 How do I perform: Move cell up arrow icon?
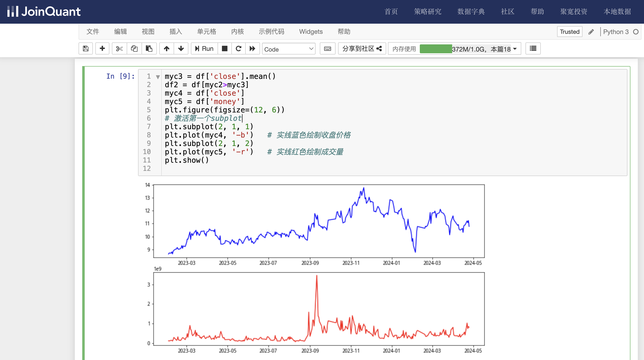tap(166, 48)
